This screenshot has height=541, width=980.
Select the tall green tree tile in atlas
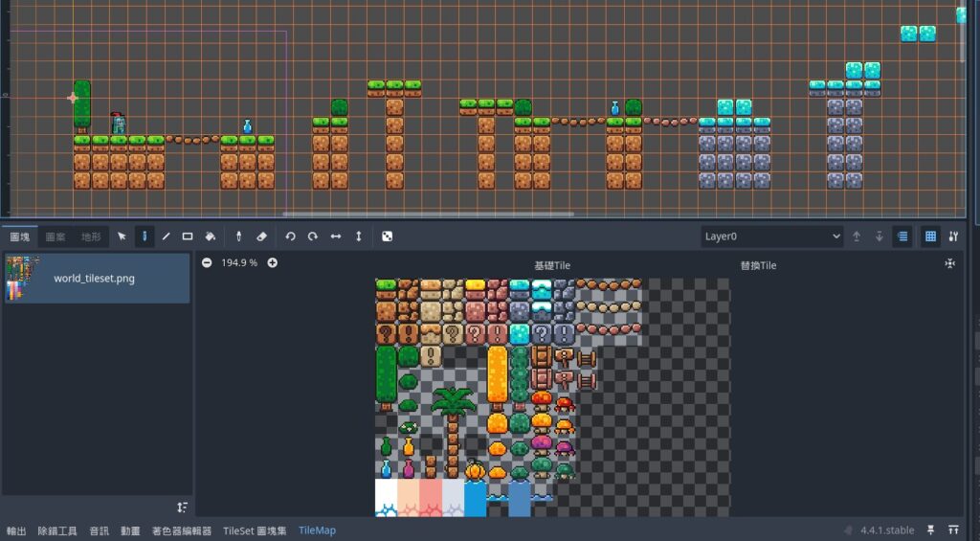pos(386,378)
